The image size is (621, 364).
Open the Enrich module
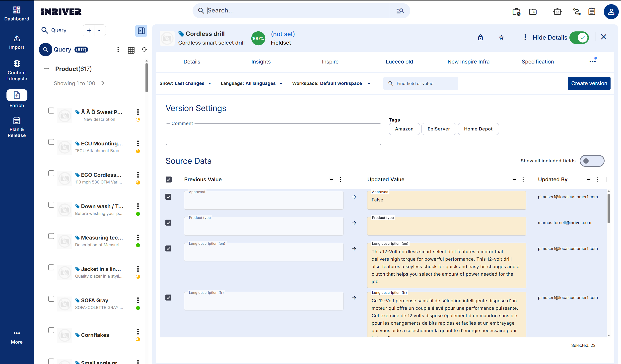point(17,99)
